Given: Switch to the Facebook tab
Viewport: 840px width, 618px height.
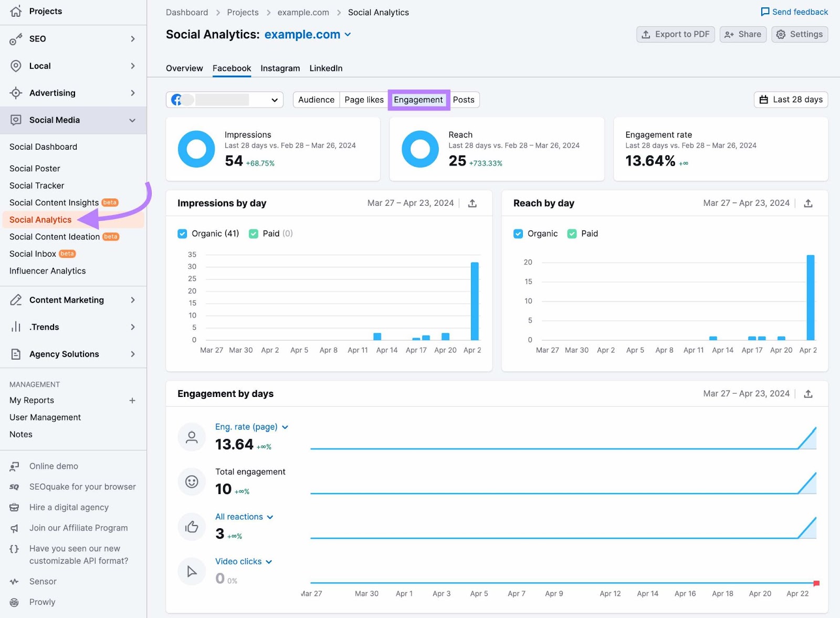Looking at the screenshot, I should click(232, 68).
